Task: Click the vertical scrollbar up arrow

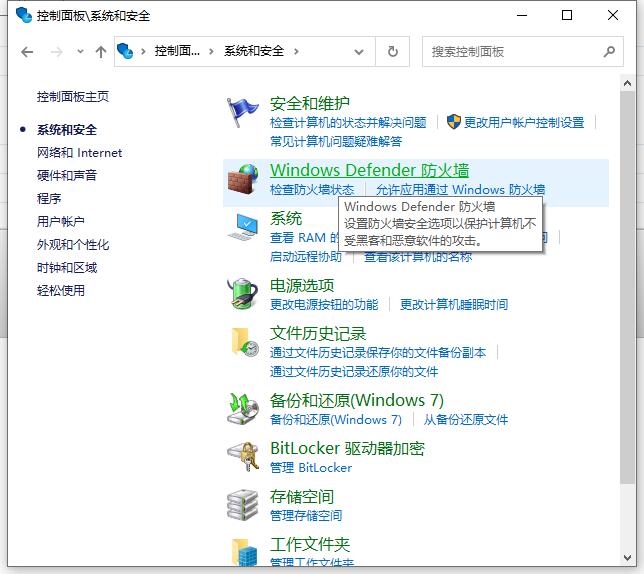Action: pyautogui.click(x=627, y=83)
